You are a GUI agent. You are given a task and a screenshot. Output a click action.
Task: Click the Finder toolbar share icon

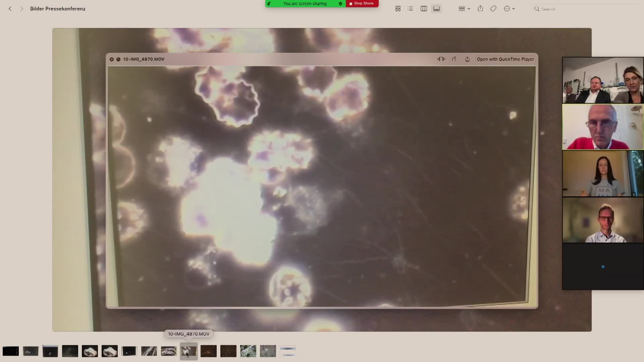[480, 9]
